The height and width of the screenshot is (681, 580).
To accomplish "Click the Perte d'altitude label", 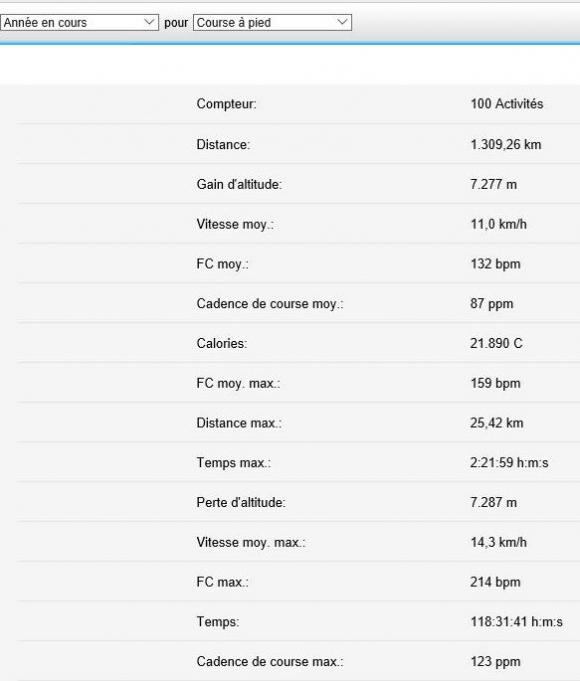I will tap(241, 502).
